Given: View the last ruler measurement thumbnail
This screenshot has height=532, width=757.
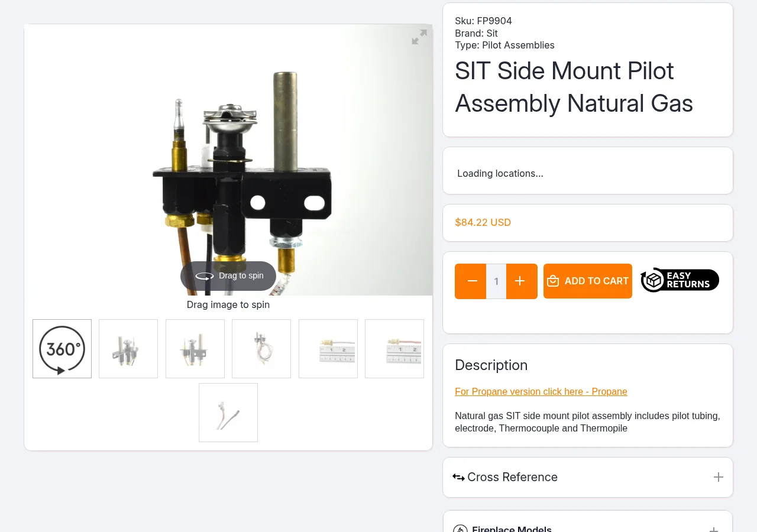Looking at the screenshot, I should coord(394,349).
